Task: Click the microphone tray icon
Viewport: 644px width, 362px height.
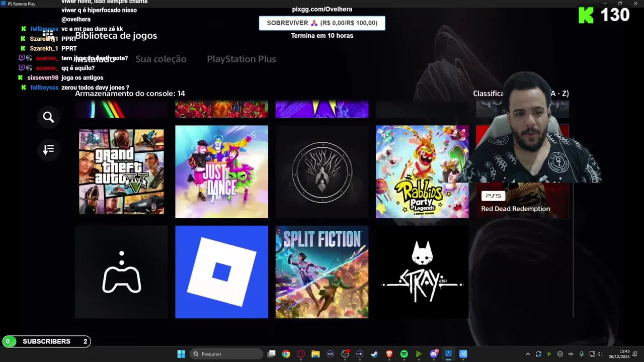Action: point(581,354)
